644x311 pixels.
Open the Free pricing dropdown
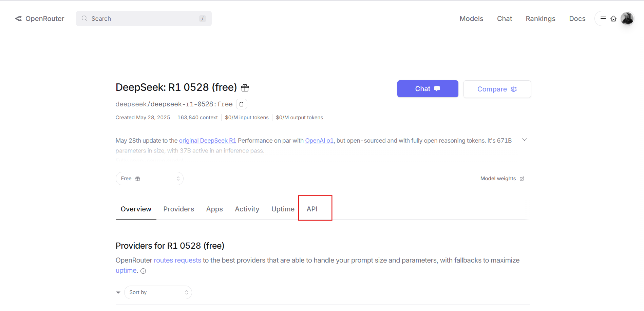[150, 178]
